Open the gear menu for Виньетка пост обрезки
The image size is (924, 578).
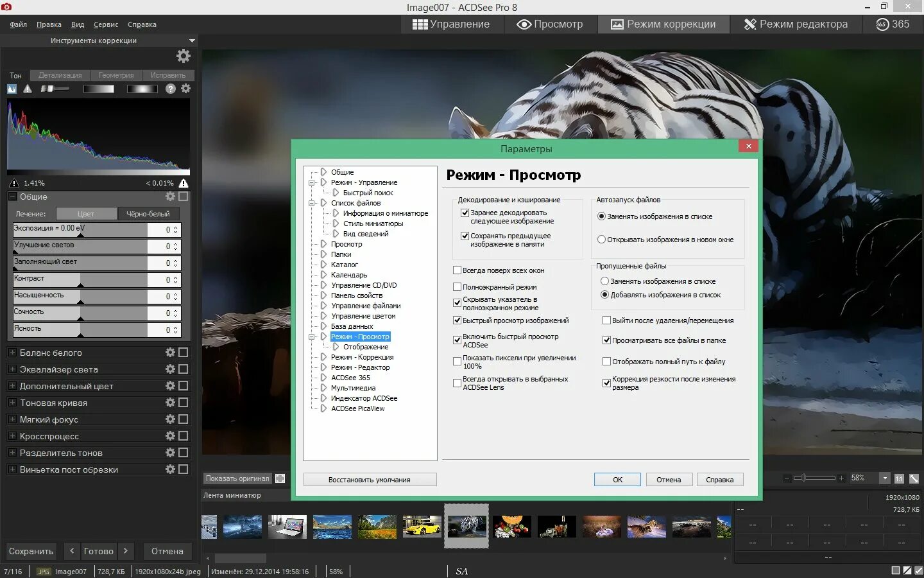pos(170,469)
